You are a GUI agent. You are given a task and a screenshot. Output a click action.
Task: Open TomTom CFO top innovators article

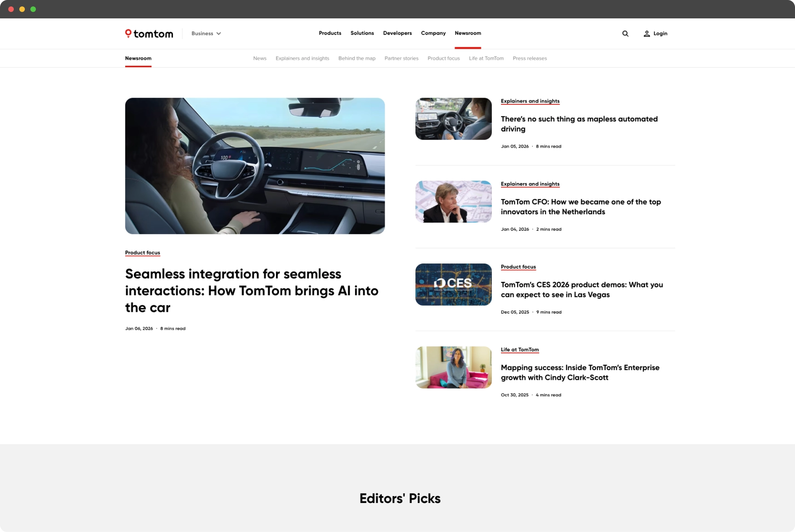pos(581,206)
